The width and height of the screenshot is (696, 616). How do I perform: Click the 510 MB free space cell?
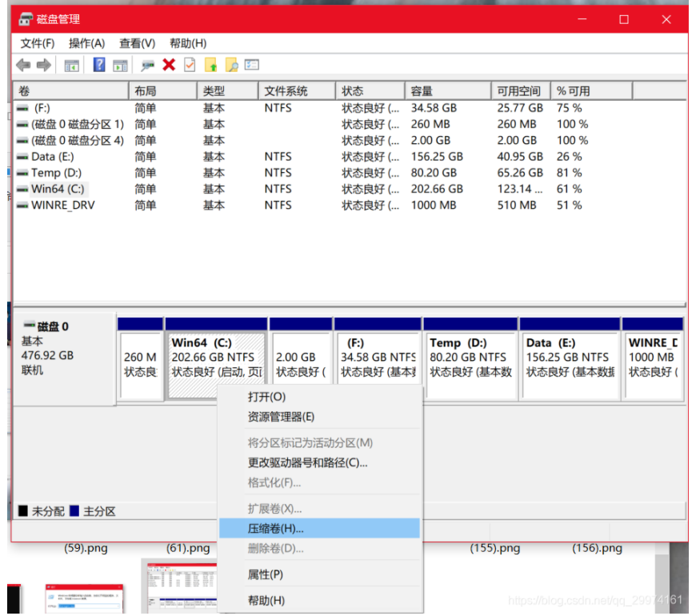(517, 205)
